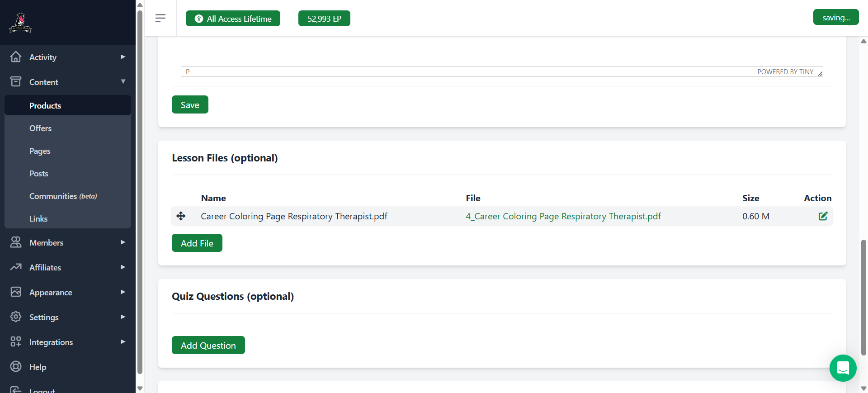Go to Pages under Content
The image size is (868, 393).
tap(40, 151)
